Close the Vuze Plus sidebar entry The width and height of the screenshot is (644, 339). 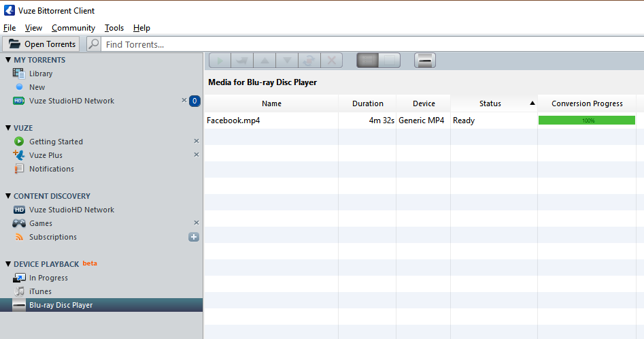point(197,155)
